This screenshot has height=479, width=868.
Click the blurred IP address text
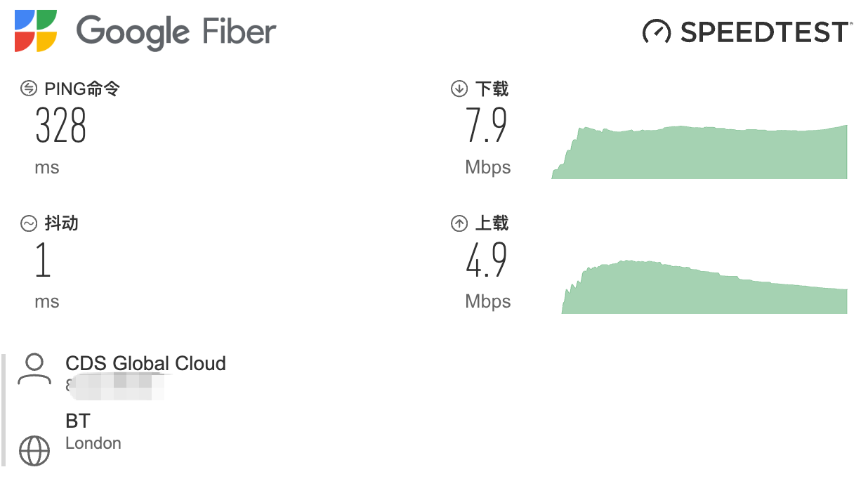pyautogui.click(x=116, y=385)
